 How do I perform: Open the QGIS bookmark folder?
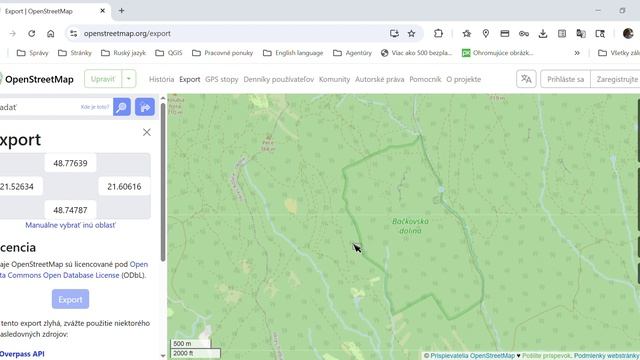click(169, 53)
